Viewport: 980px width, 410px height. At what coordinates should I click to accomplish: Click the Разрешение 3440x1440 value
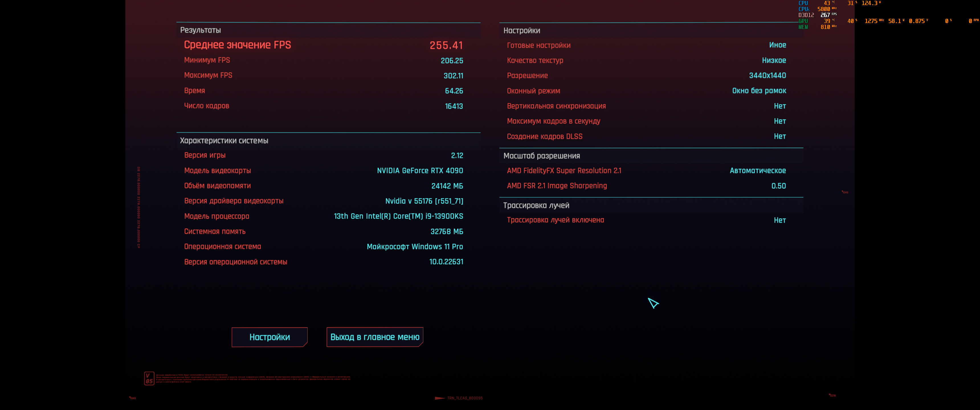point(767,75)
